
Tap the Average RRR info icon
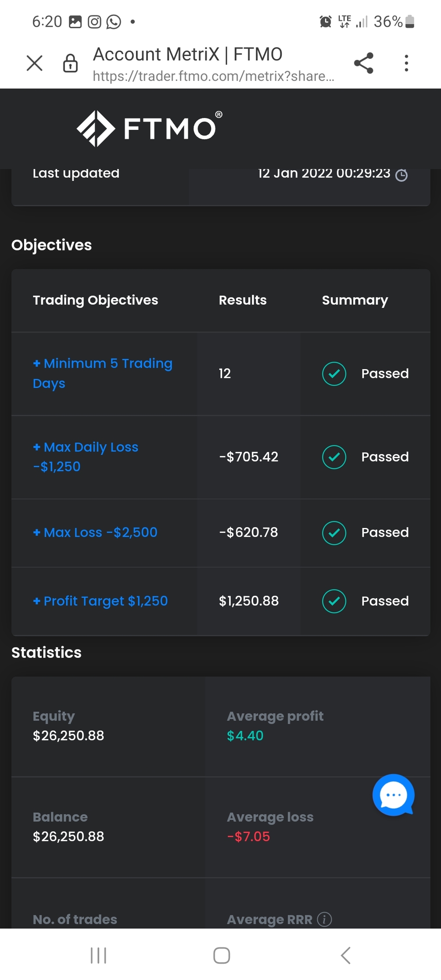[324, 919]
